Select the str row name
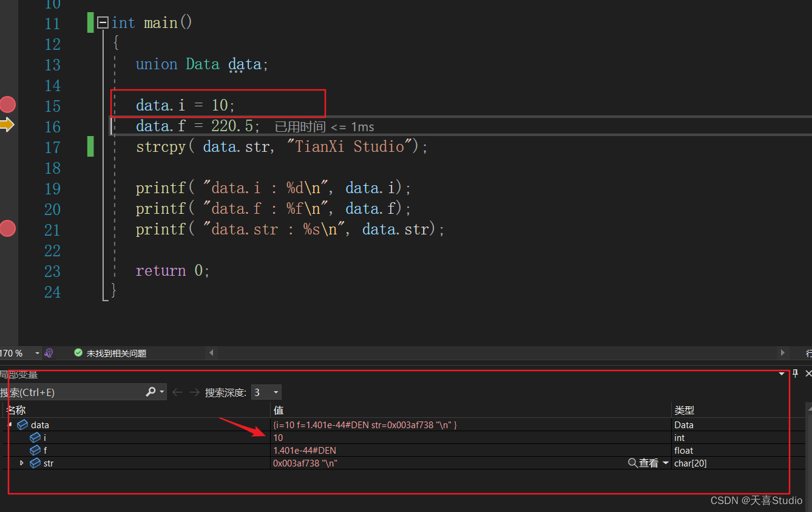Viewport: 812px width, 512px height. coord(49,463)
